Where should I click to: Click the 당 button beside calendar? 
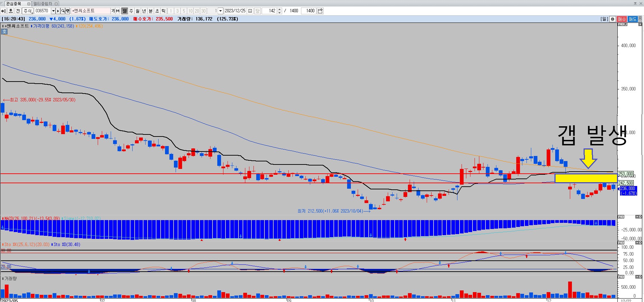[x=257, y=11]
